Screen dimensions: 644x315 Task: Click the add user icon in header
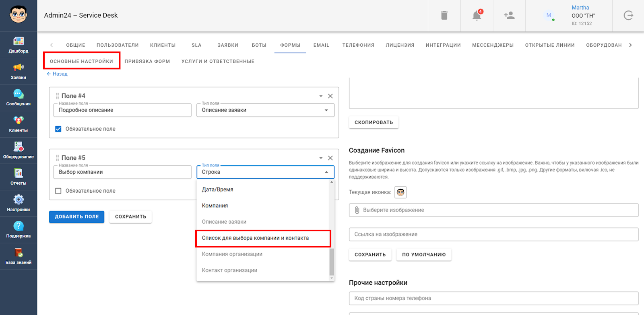[509, 16]
